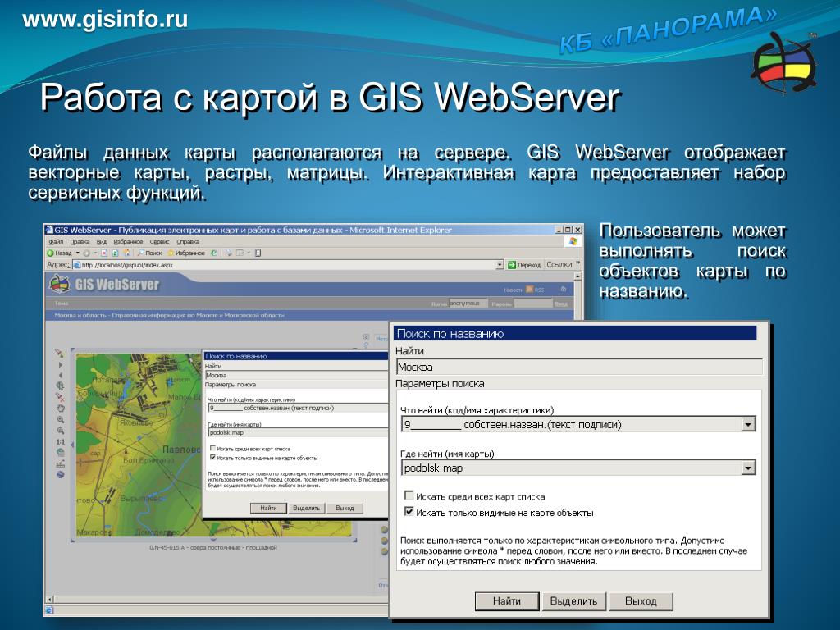
Task: Click the Выход button in the enlarged dialog
Action: click(641, 601)
